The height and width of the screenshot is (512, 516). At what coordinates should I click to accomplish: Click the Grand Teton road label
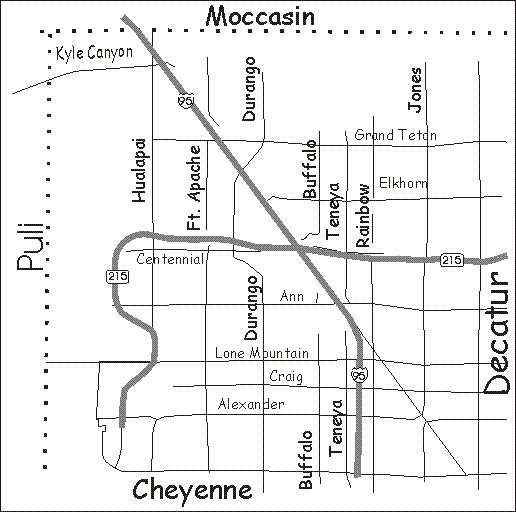[x=395, y=135]
